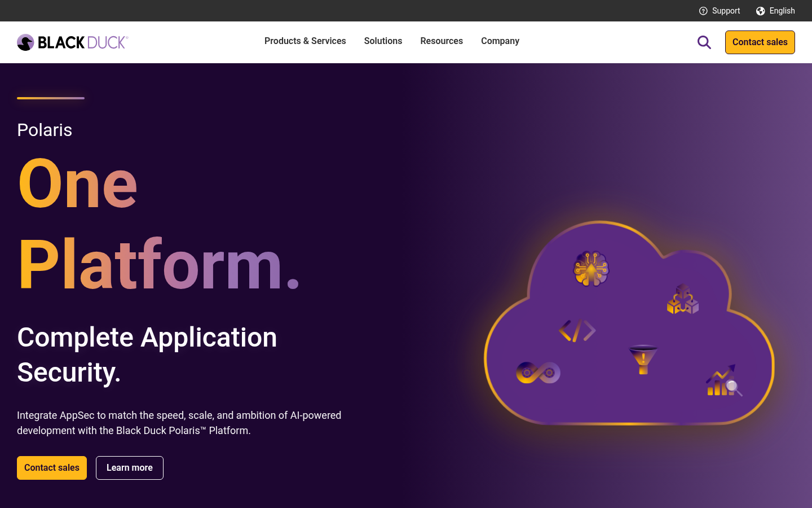
Task: Click the infinity DevOps loop icon
Action: pos(538,373)
